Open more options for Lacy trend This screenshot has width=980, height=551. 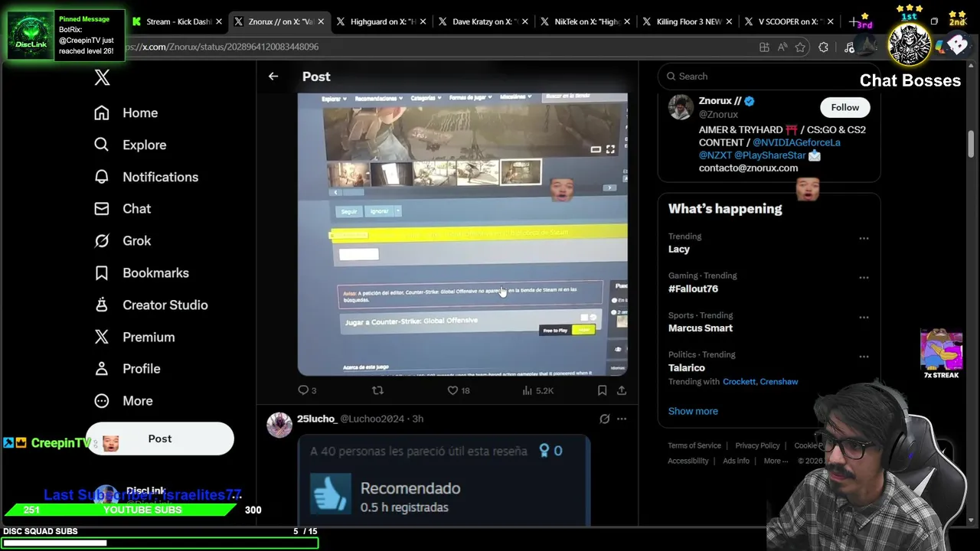tap(864, 238)
